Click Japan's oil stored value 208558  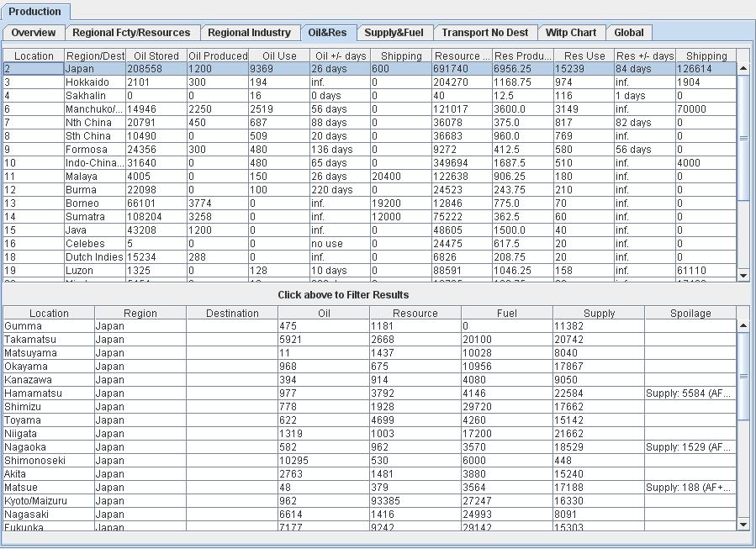pos(156,69)
